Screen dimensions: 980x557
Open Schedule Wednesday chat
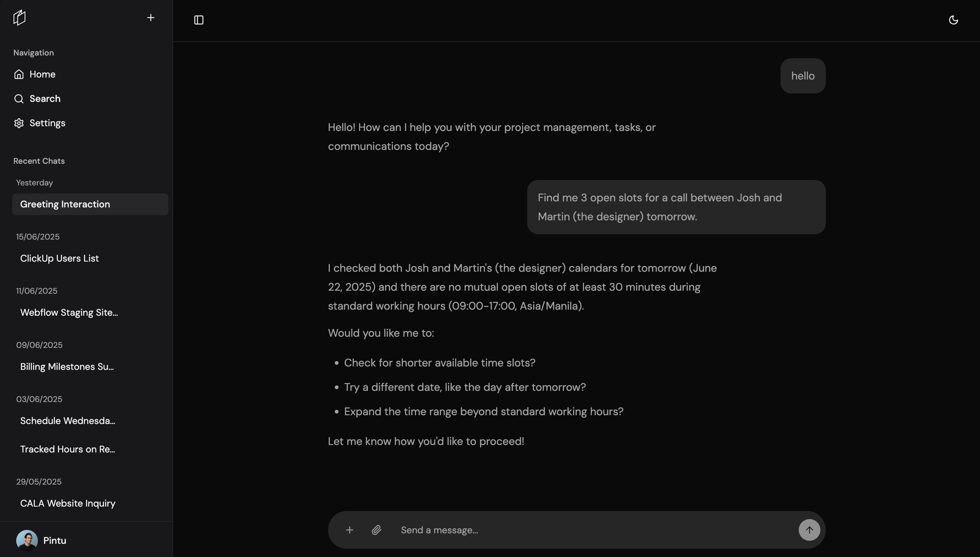(68, 421)
